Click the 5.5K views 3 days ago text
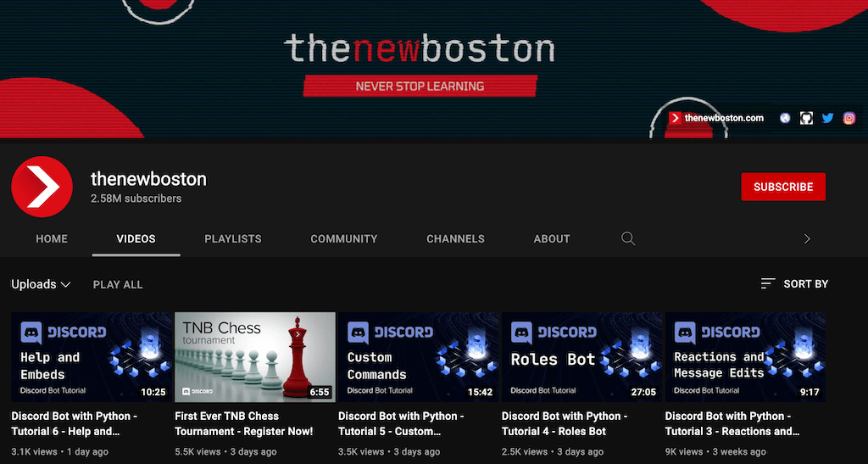The image size is (868, 464). (225, 452)
